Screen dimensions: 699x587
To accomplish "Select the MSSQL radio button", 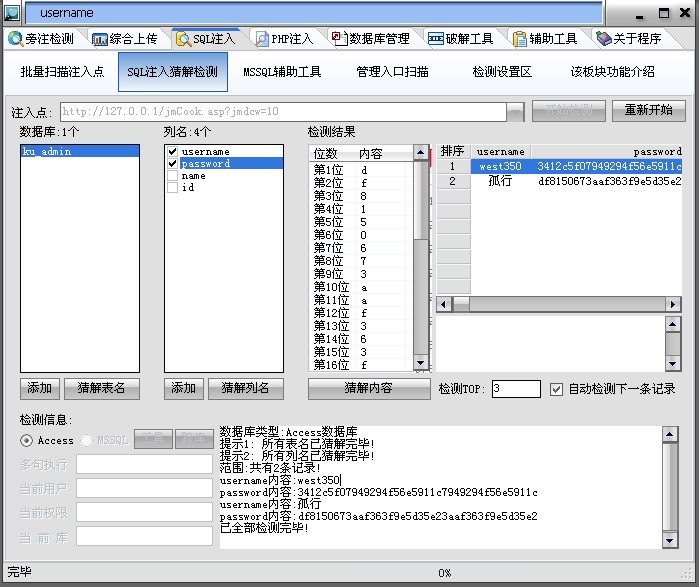I will [x=86, y=440].
